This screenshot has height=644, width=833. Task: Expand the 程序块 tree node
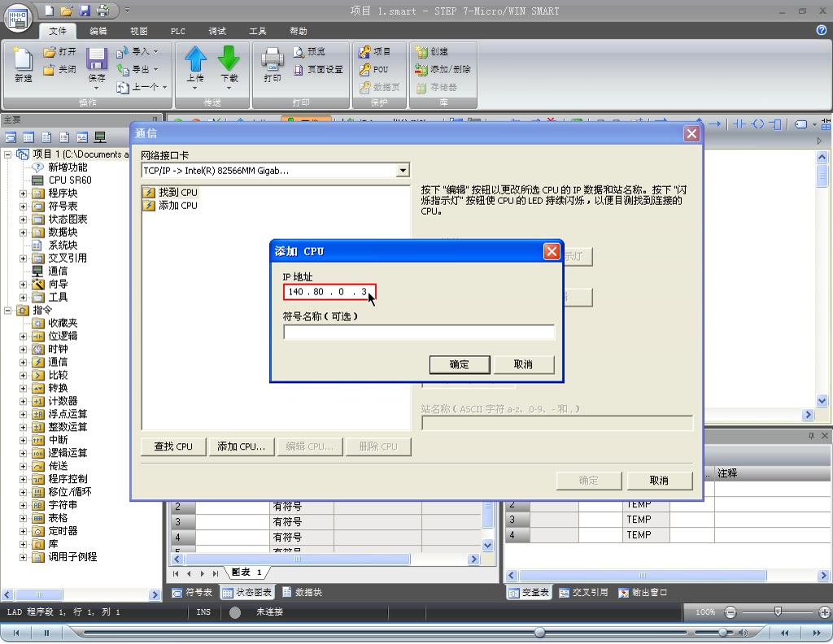point(24,193)
